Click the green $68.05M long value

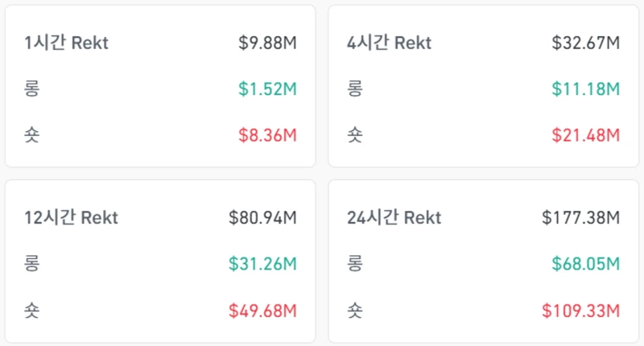(585, 263)
